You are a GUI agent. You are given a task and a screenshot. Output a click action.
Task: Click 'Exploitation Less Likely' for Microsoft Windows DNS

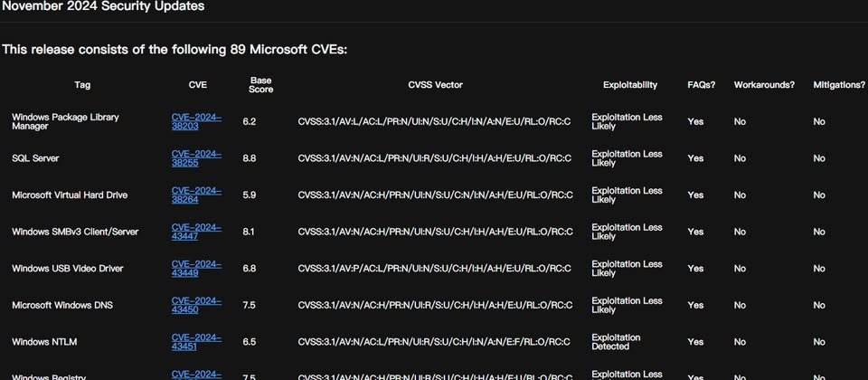627,305
